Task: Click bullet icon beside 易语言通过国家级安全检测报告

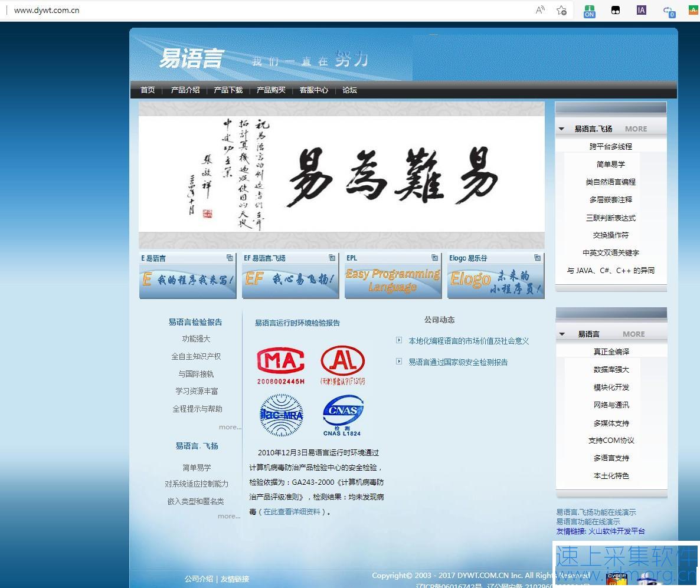Action: 398,362
